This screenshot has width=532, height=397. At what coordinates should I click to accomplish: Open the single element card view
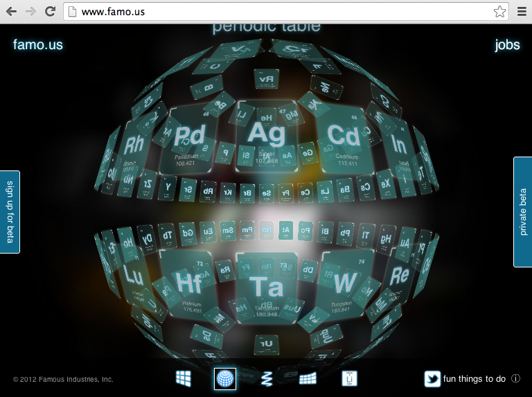350,378
